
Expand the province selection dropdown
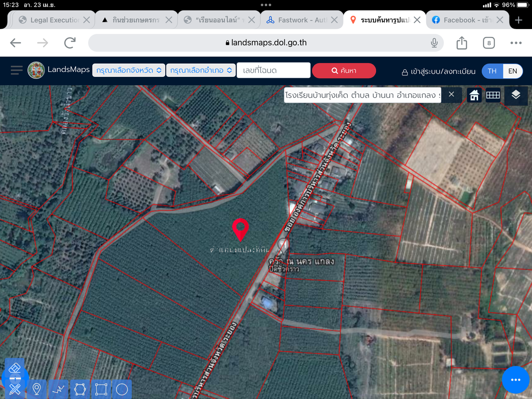pyautogui.click(x=128, y=71)
